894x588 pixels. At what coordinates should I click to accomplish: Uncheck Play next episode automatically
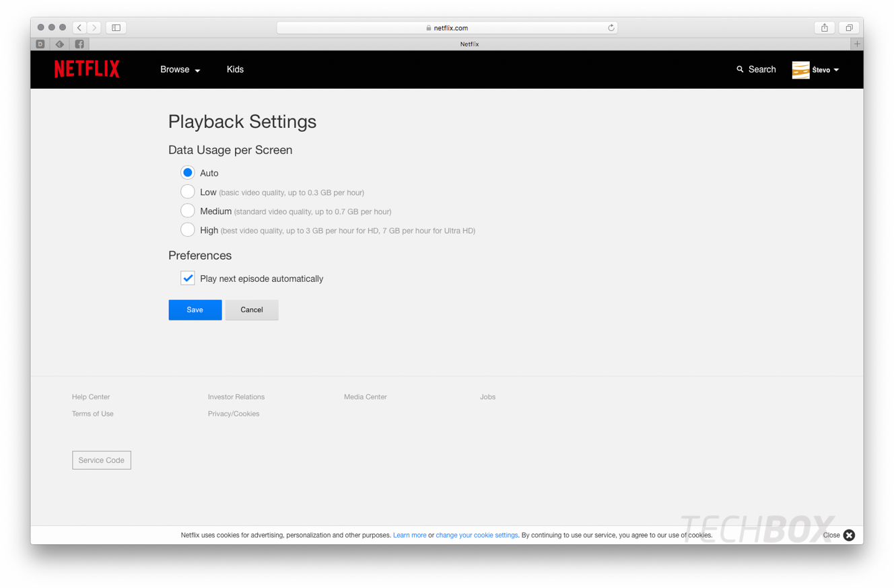[188, 278]
